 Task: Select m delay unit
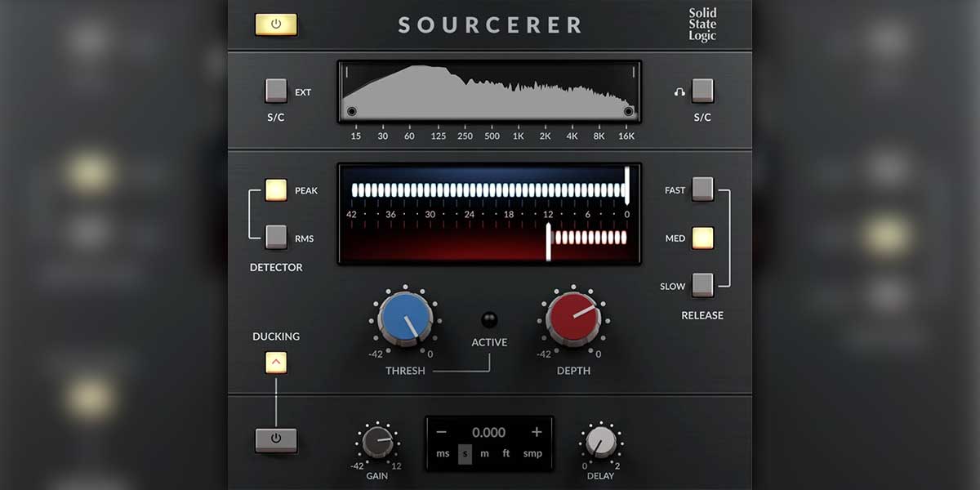point(485,454)
